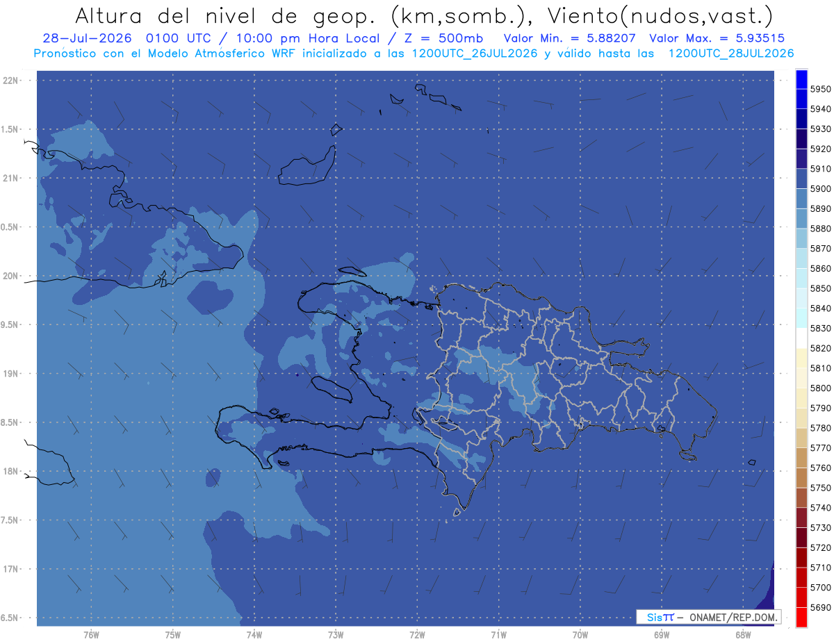This screenshot has width=834, height=644.
Task: Click the '5790' legend value
Action: (x=820, y=408)
